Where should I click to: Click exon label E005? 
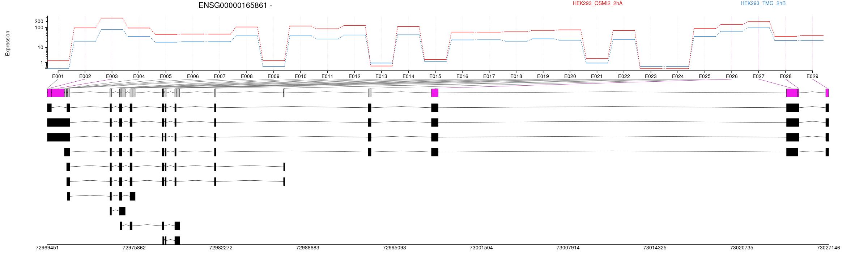[x=166, y=76]
